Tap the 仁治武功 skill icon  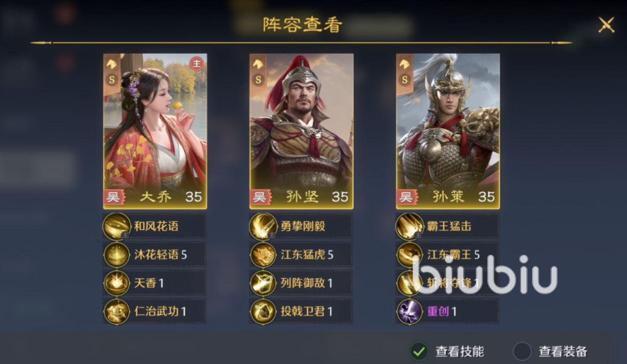117,311
